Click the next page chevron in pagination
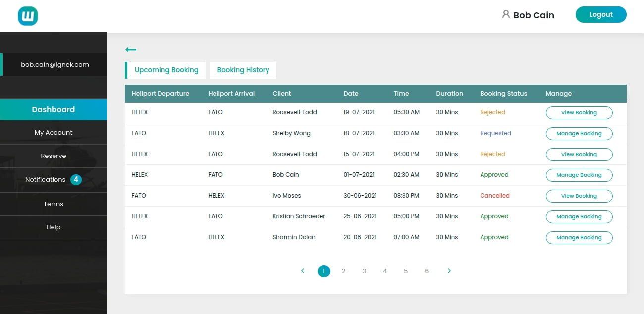This screenshot has height=314, width=644. point(449,271)
